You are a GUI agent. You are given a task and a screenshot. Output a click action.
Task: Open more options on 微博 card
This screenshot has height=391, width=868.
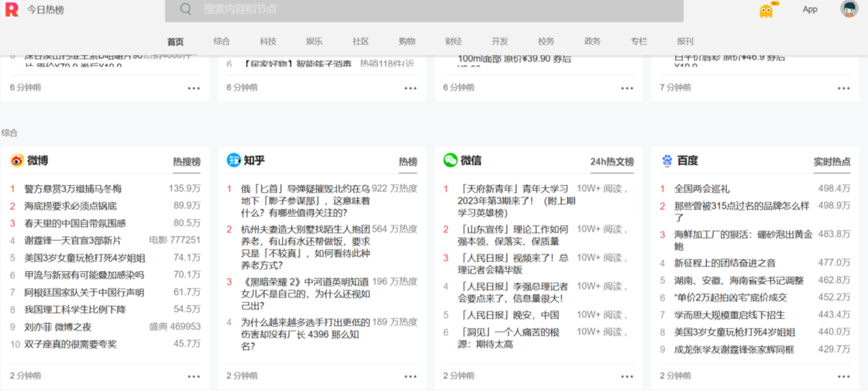(193, 376)
